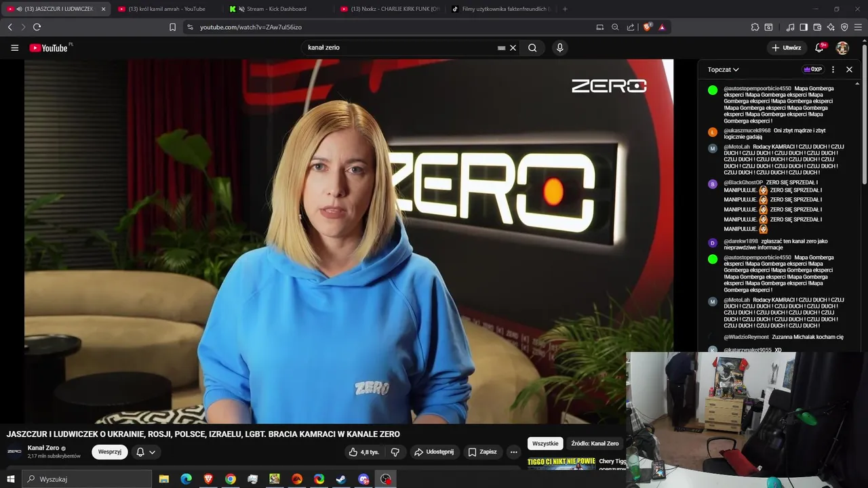The width and height of the screenshot is (868, 488).
Task: Open more actions three-dot button under video
Action: pos(513,452)
